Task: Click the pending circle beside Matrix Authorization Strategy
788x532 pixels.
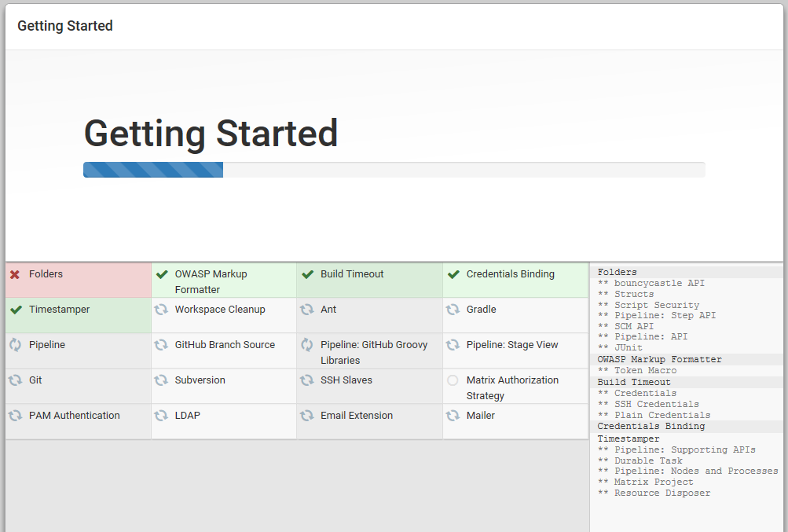Action: [453, 380]
